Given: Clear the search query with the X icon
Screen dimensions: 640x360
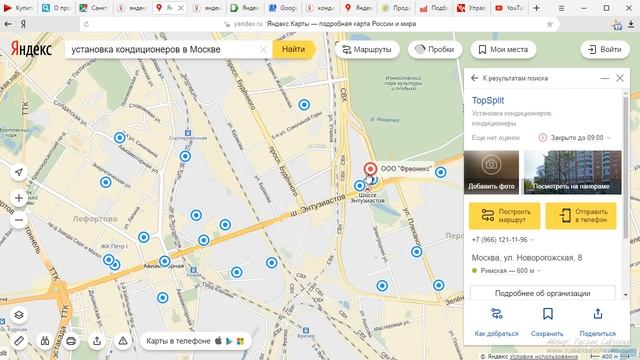Looking at the screenshot, I should [263, 50].
